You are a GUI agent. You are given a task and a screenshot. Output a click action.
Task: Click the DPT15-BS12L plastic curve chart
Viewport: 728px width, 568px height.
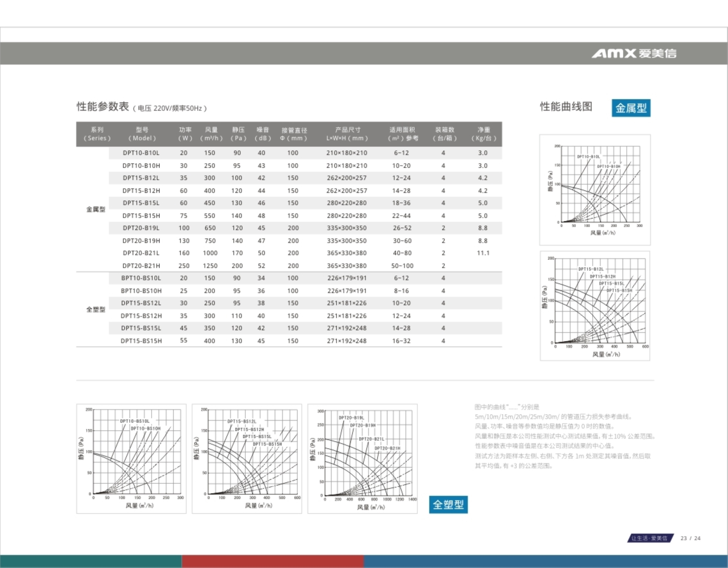point(247,459)
